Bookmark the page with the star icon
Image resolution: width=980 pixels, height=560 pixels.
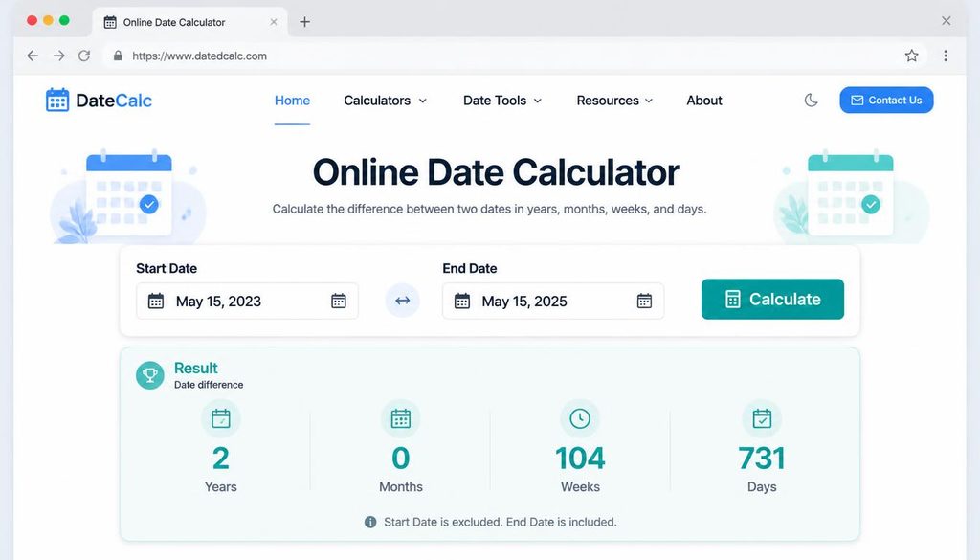tap(912, 56)
